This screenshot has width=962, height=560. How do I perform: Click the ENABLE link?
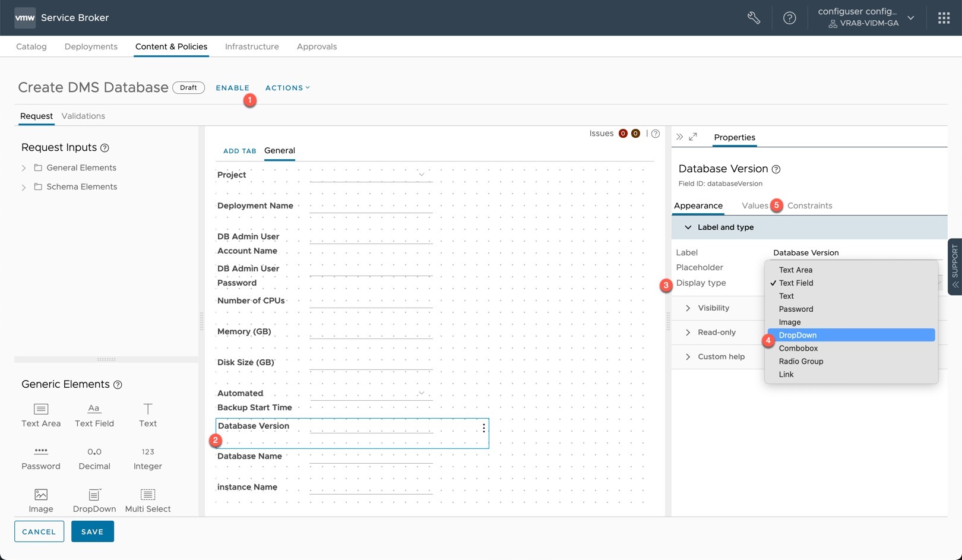point(232,88)
